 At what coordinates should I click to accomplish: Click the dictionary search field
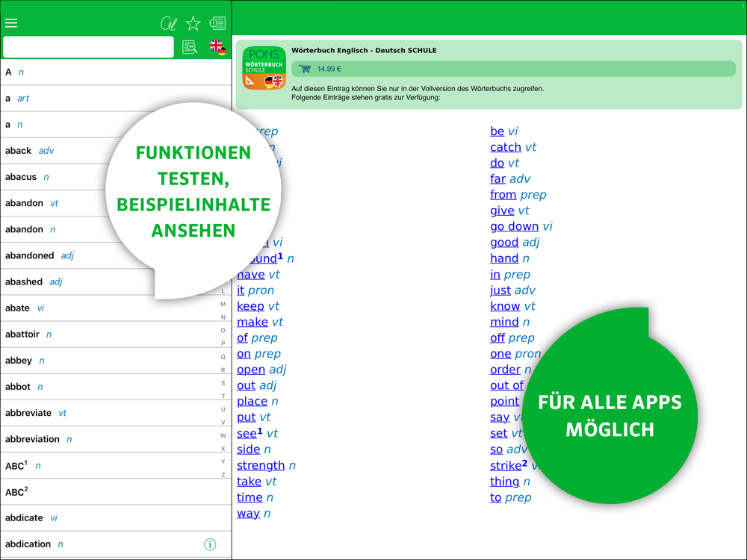click(x=89, y=46)
